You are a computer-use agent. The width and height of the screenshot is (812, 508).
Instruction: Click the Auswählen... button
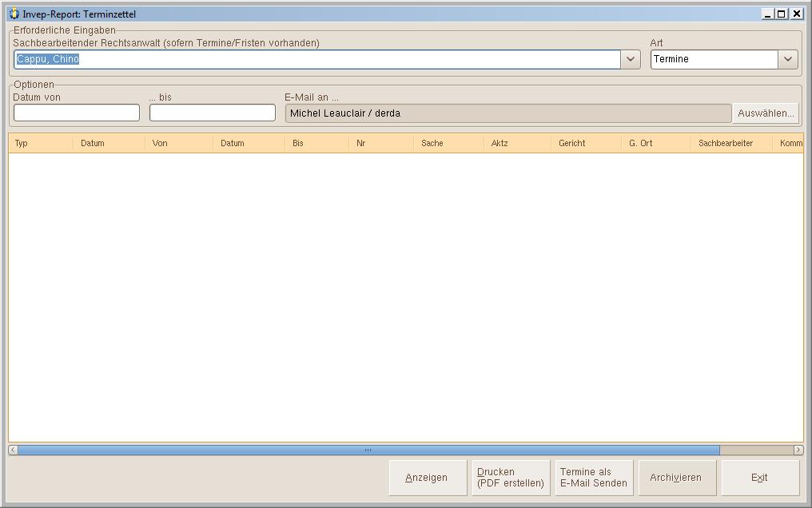pos(766,113)
